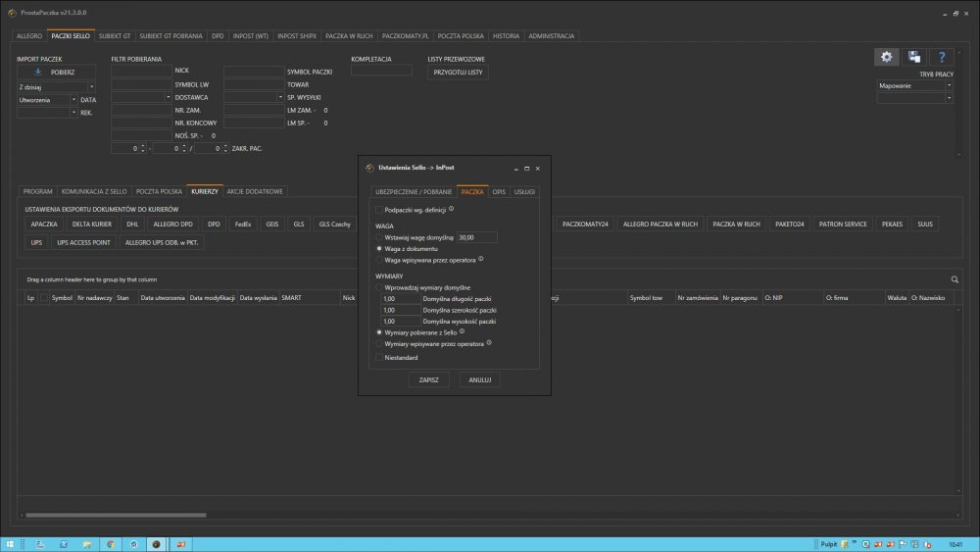
Task: Enable the Podpaczki wg. definicji checkbox
Action: 380,210
